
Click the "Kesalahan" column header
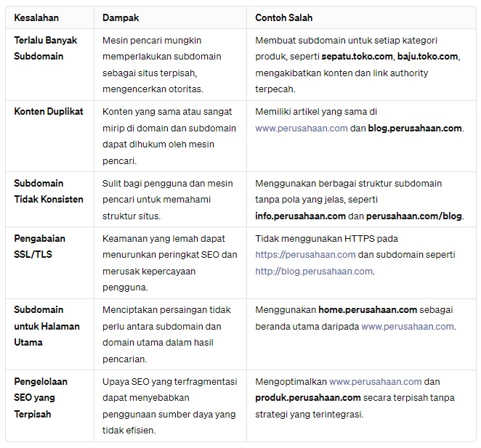[36, 17]
